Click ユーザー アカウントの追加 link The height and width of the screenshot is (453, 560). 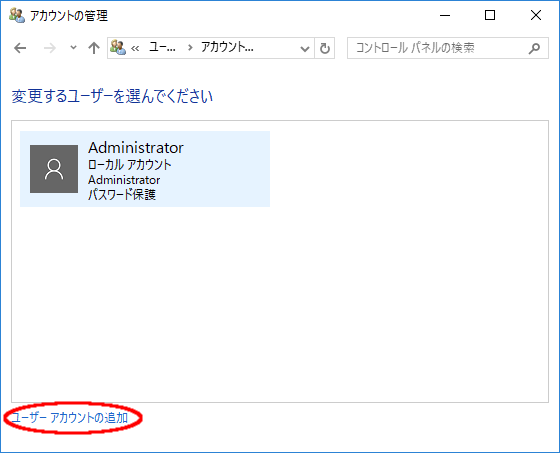point(70,418)
